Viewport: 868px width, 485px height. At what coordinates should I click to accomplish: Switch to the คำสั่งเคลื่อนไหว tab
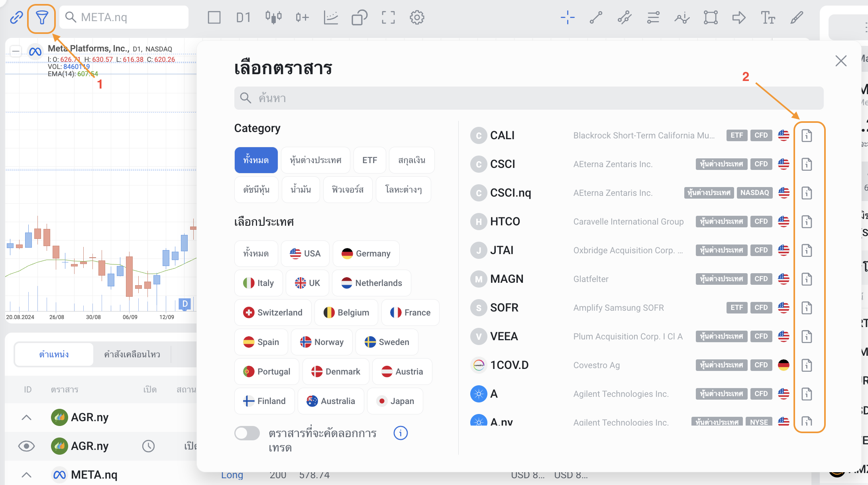pos(132,354)
